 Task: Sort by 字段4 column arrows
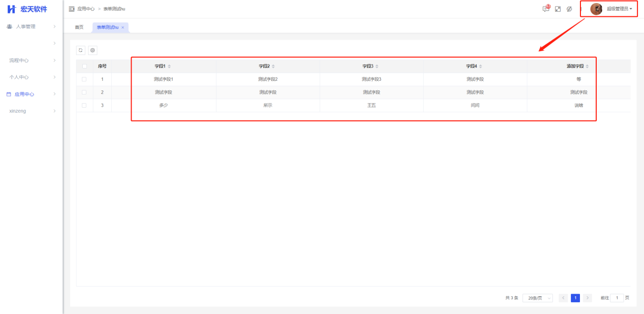(481, 67)
